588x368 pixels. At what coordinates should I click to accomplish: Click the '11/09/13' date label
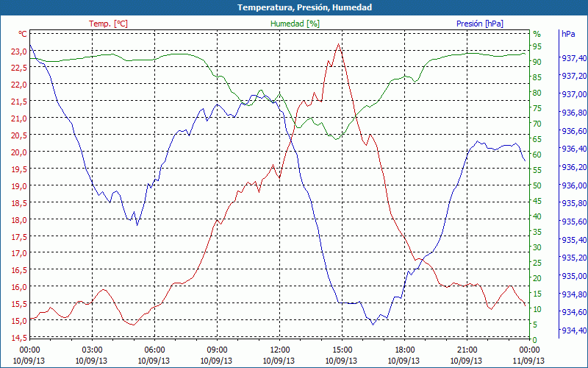pos(528,361)
